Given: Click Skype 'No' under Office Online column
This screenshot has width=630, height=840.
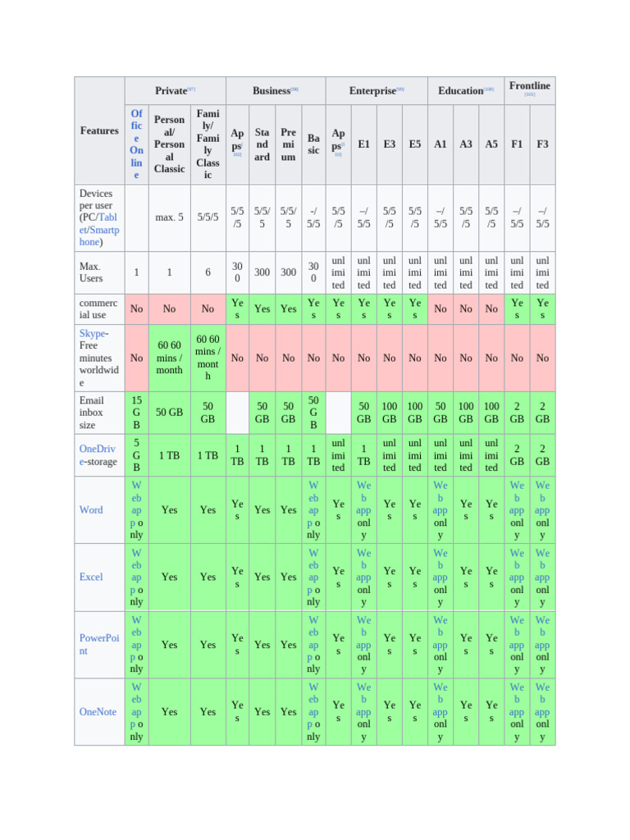Looking at the screenshot, I should click(x=137, y=358).
